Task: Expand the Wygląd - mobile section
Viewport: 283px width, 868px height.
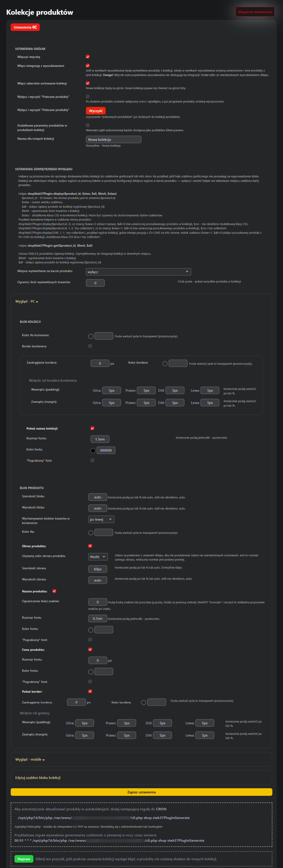Action: 30,760
